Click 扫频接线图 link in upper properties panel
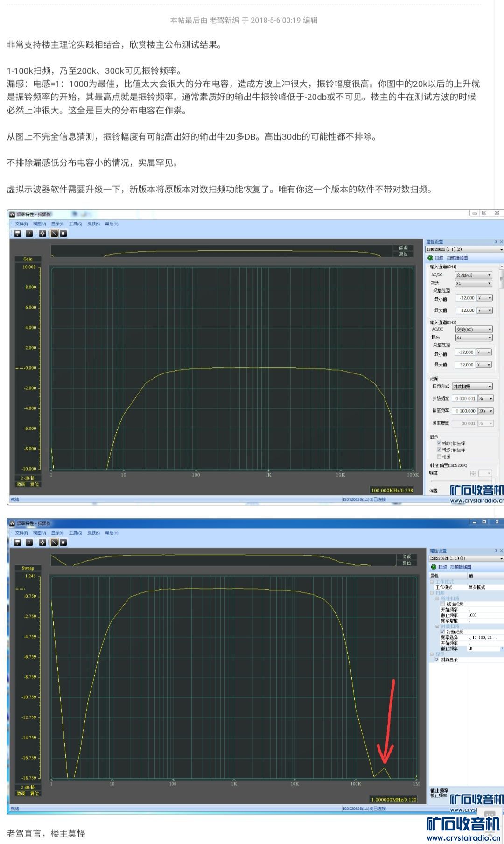 point(457,258)
